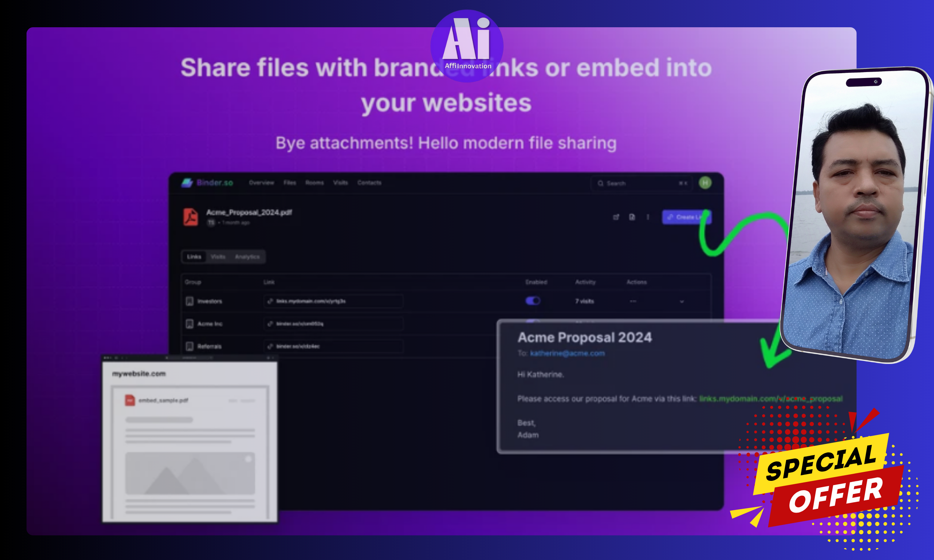Go to the Rooms nav item
This screenshot has height=560, width=934.
(x=315, y=183)
